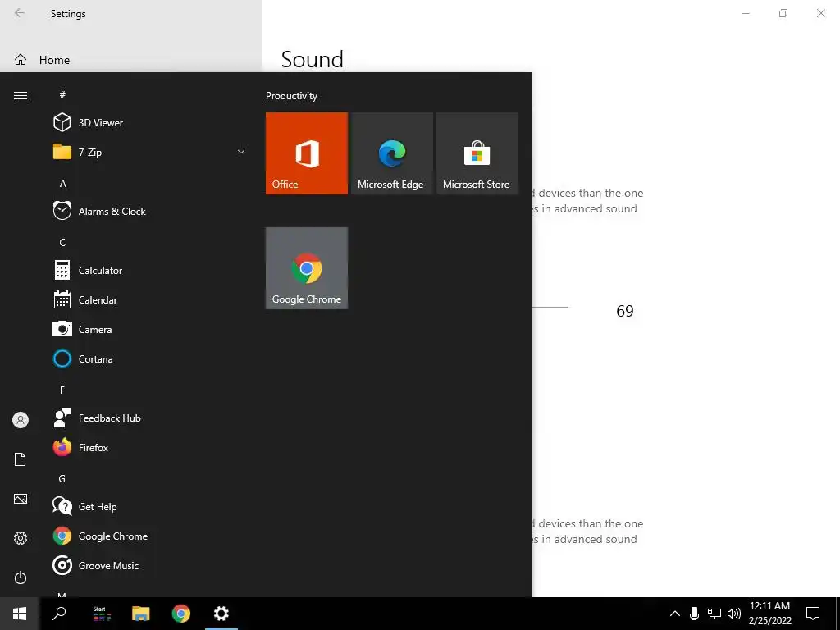Open the Start-labeled app in taskbar

[101, 614]
